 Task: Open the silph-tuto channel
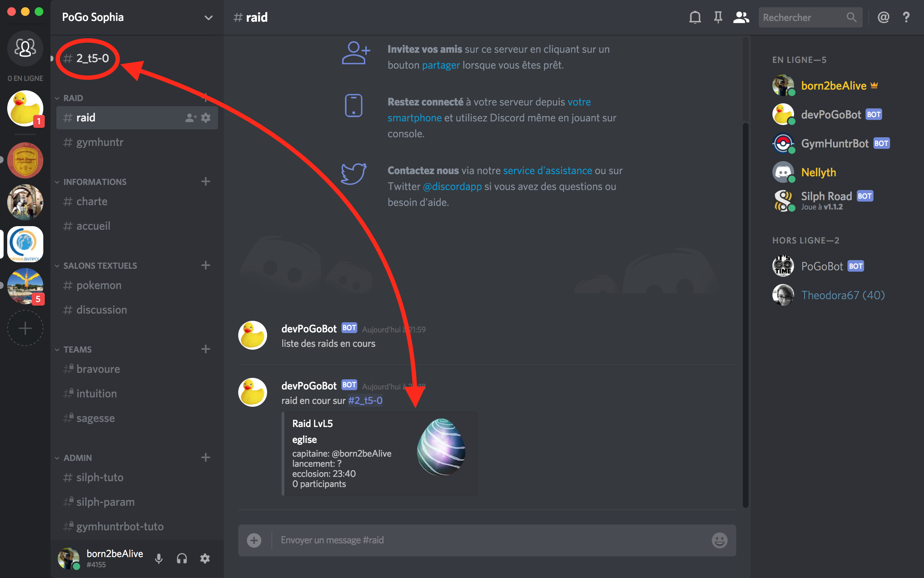click(137, 477)
